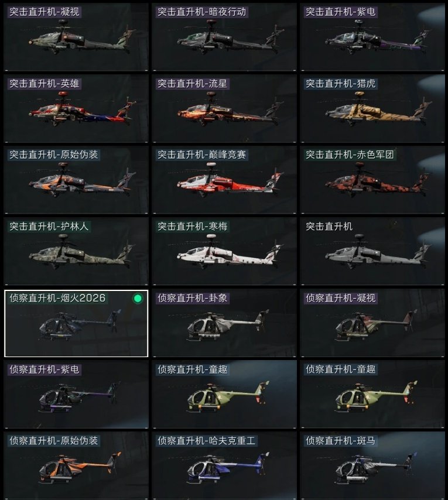Open the 突击直升机-流星 skin card
This screenshot has height=500, width=448.
[x=224, y=108]
